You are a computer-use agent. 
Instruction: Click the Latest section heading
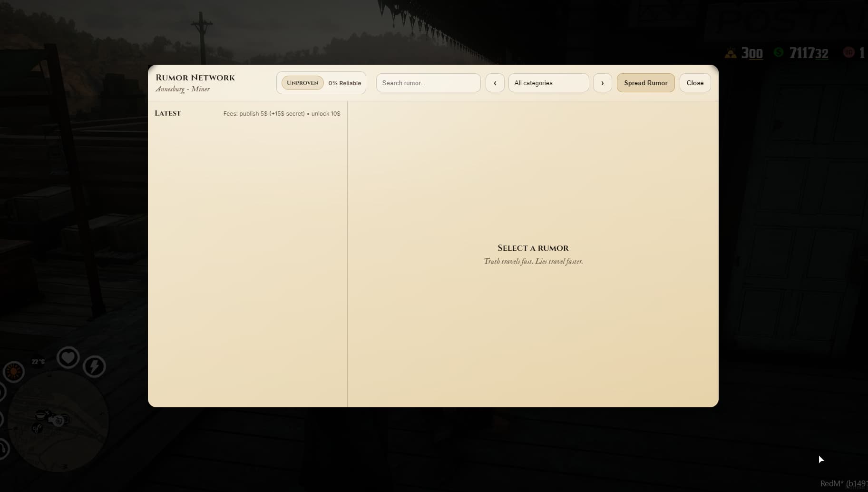coord(168,113)
